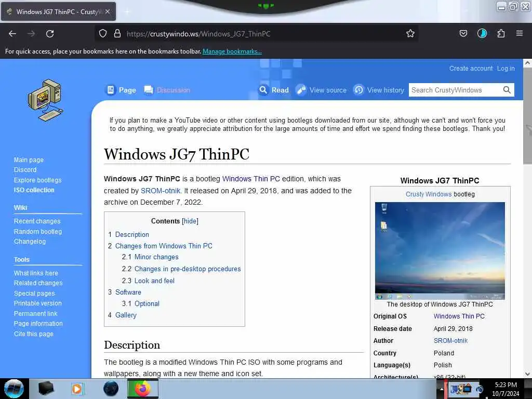Open the Windows Thin PC link in intro
532x399 pixels.
(251, 179)
